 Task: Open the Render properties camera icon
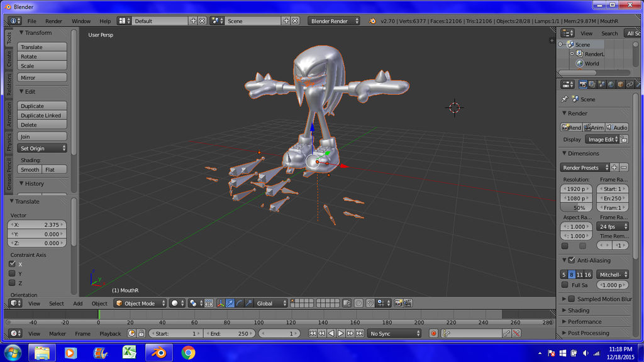point(583,84)
